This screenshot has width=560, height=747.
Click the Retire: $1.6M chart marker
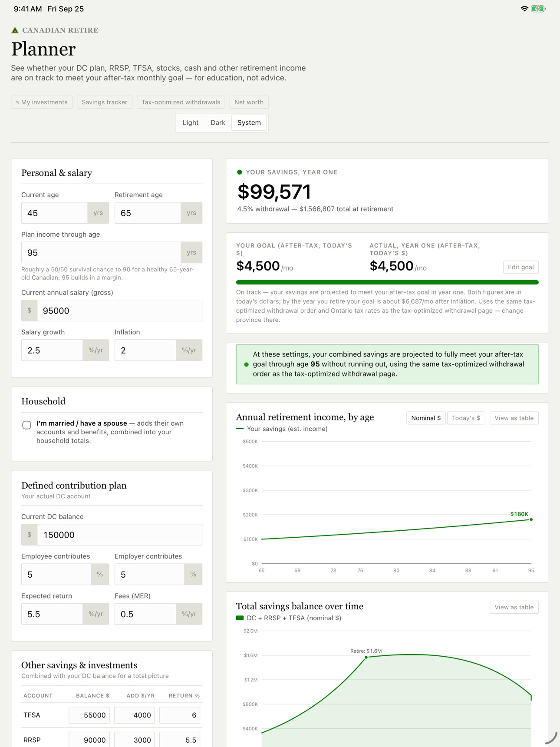pyautogui.click(x=366, y=657)
